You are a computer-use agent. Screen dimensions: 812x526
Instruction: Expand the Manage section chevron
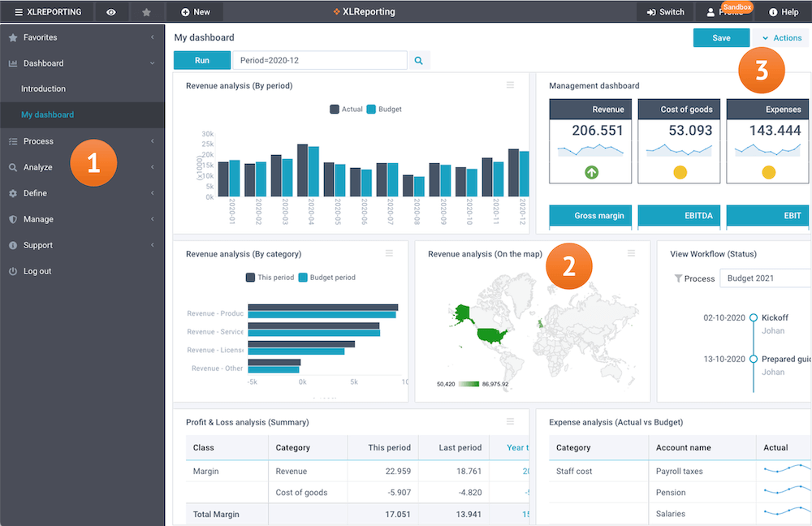point(153,219)
